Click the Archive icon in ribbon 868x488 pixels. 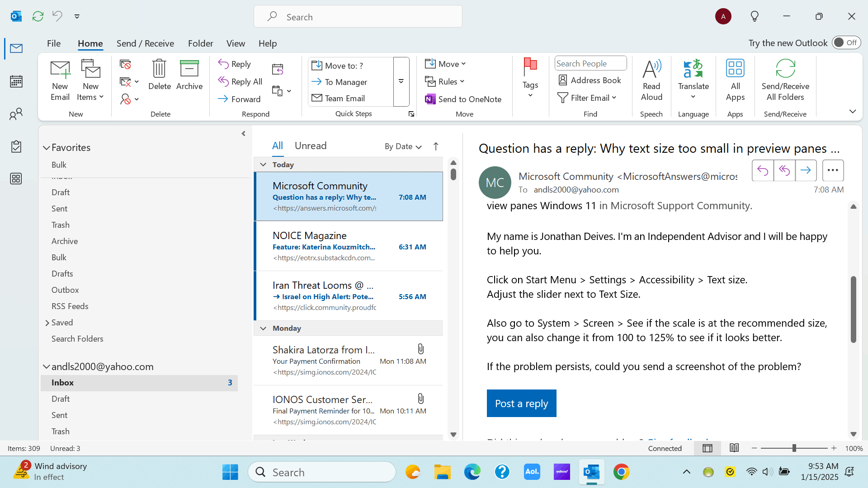(x=189, y=69)
